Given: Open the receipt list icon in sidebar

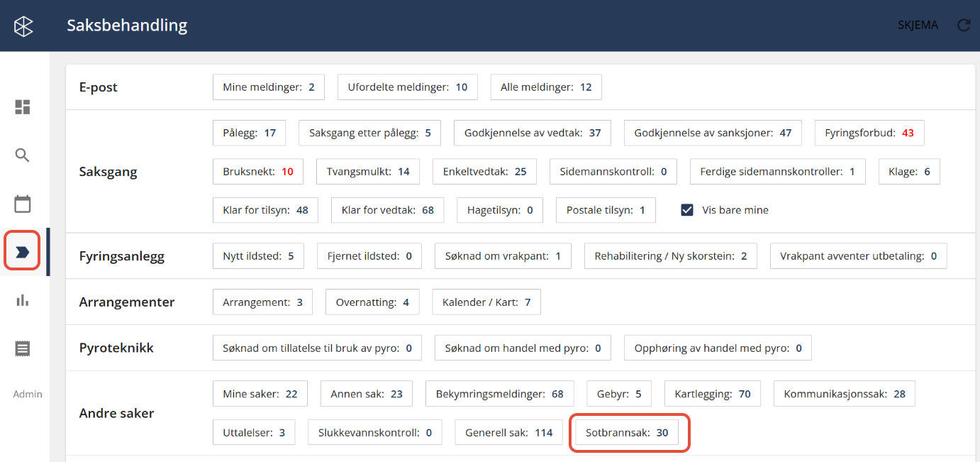Looking at the screenshot, I should click(x=23, y=348).
